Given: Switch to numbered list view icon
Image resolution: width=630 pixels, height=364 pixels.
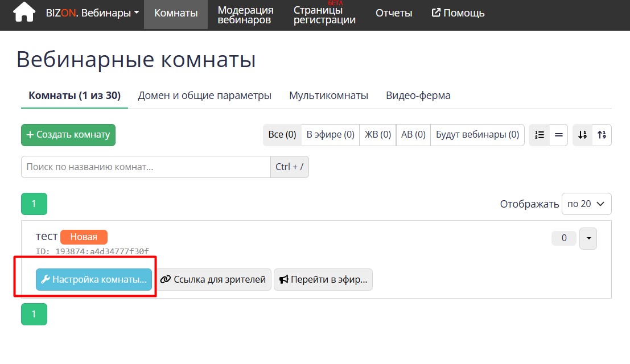Looking at the screenshot, I should tap(540, 135).
